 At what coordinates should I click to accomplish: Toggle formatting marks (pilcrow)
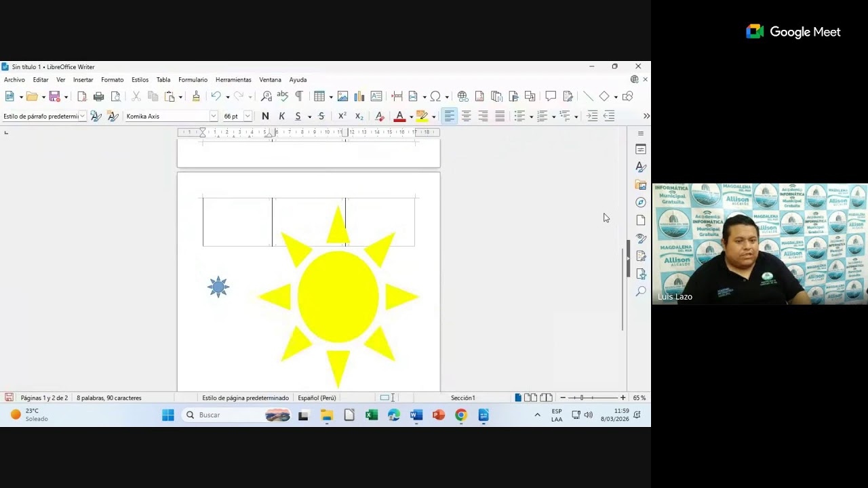[299, 96]
